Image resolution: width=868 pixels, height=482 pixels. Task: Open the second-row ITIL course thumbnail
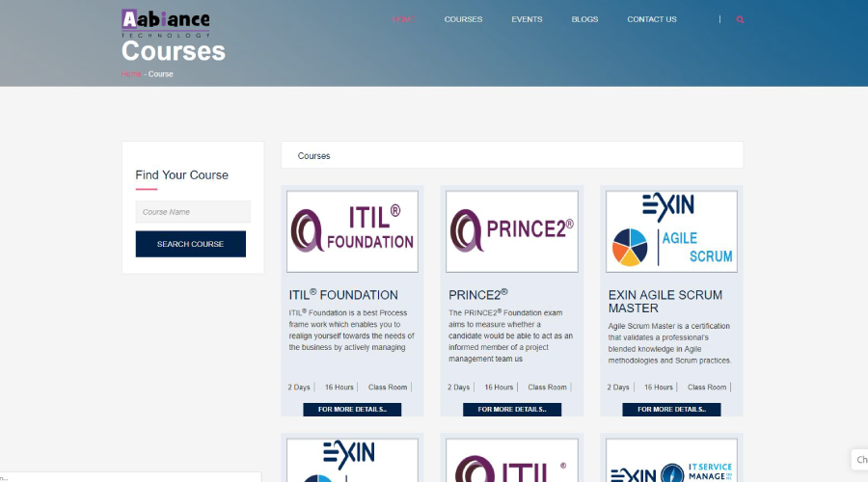(x=512, y=461)
